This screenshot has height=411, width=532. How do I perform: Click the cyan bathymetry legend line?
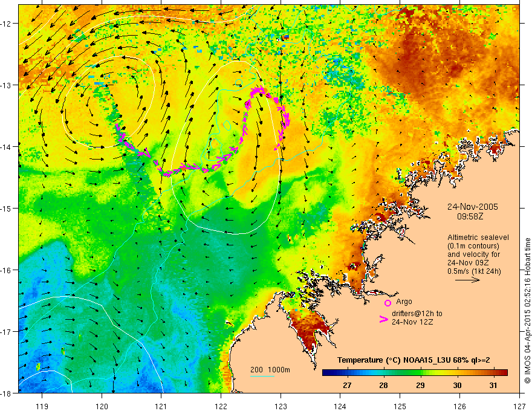tap(262, 376)
